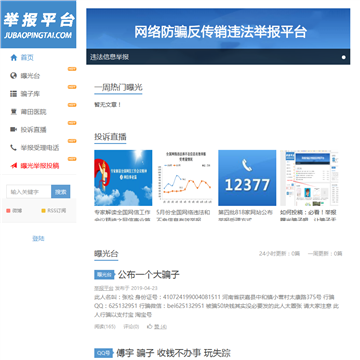Focus the 输入关键字 search field
Image resolution: width=360 pixels, height=360 pixels.
(x=29, y=192)
